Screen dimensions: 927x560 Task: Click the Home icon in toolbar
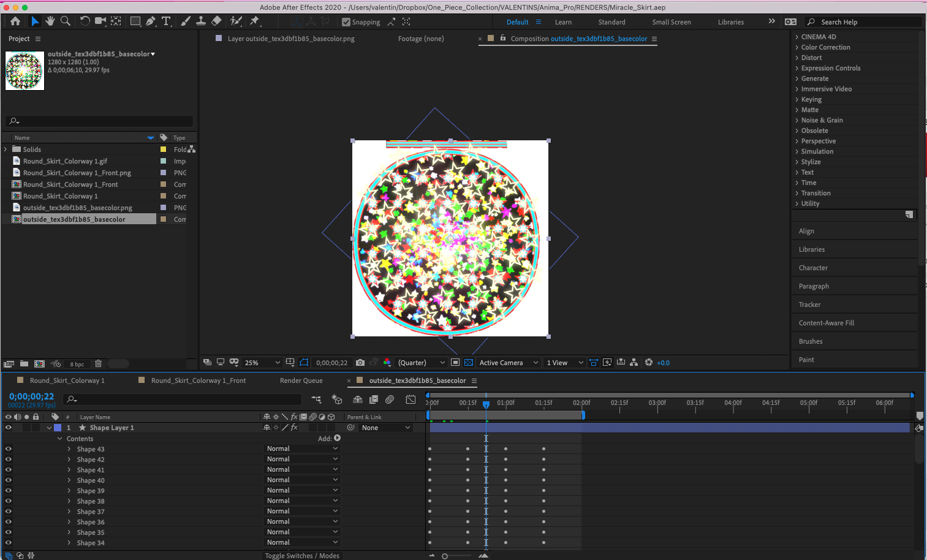15,21
